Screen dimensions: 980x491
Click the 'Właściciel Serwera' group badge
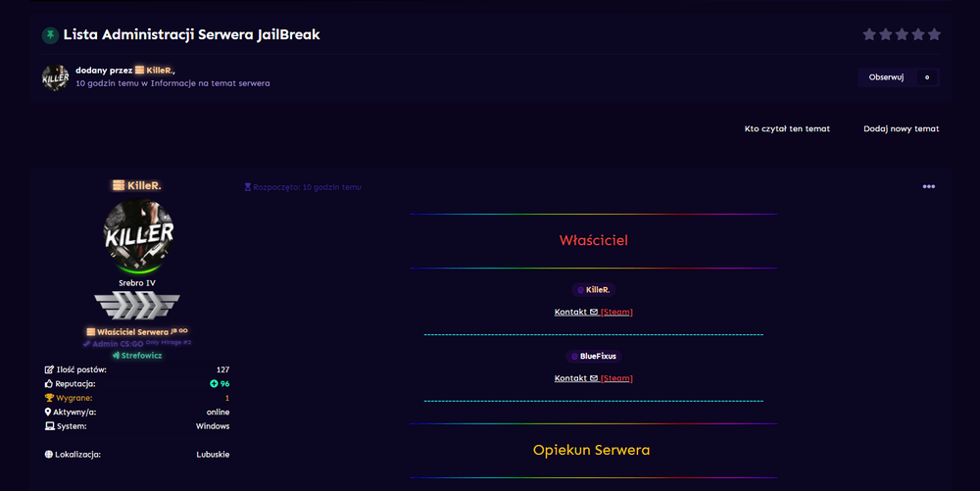pos(137,331)
